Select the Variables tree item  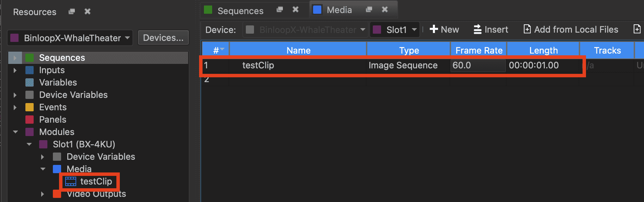click(58, 82)
